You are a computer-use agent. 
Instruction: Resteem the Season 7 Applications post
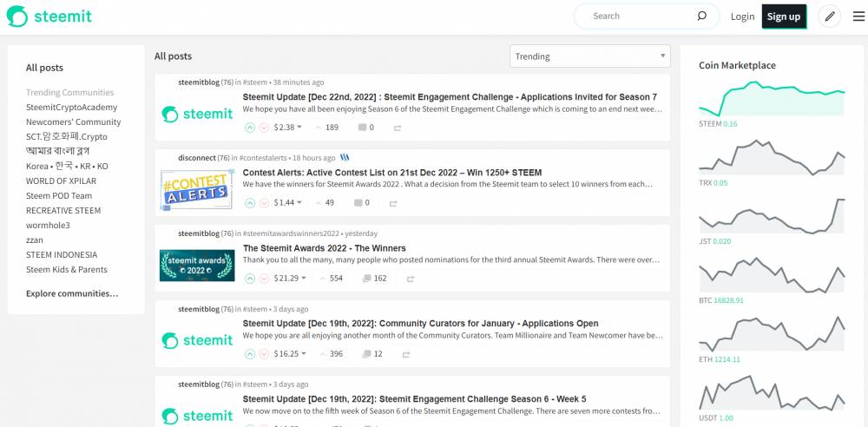point(397,128)
